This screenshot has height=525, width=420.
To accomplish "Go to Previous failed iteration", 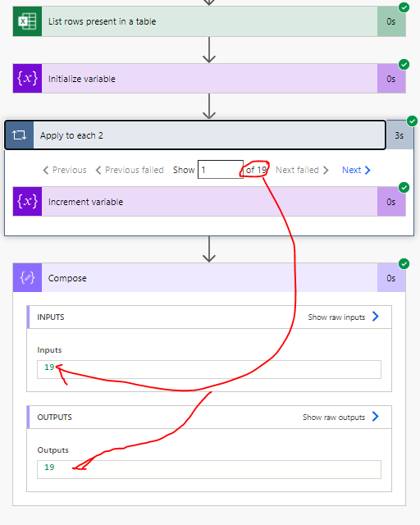I will pyautogui.click(x=130, y=170).
